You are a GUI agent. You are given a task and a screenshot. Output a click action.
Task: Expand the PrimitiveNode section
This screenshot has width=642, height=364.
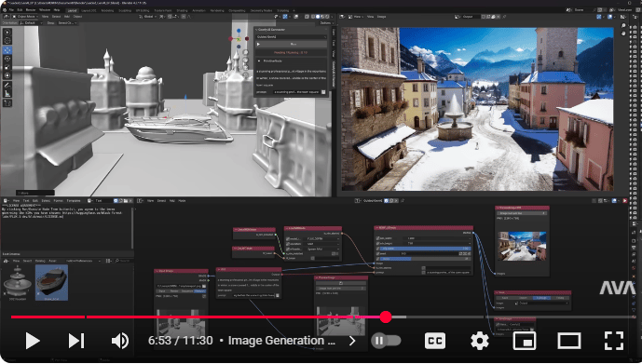click(259, 61)
